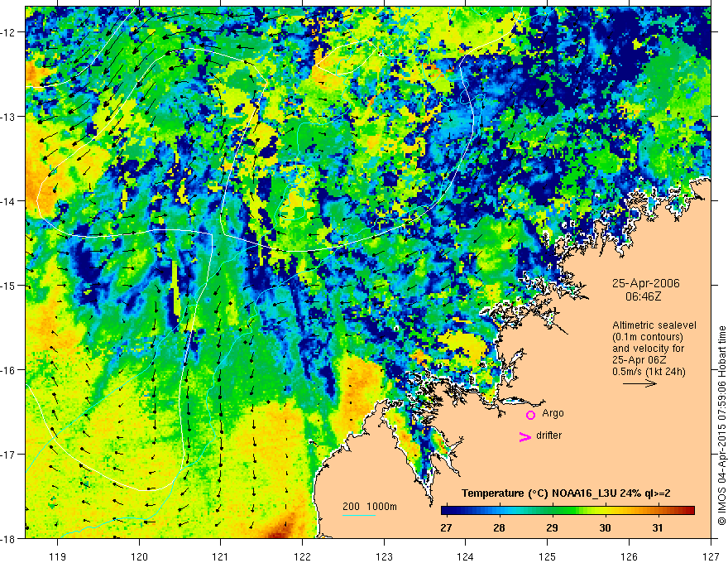Image resolution: width=728 pixels, height=563 pixels.
Task: Click the '122' longitude axis label
Action: [302, 556]
